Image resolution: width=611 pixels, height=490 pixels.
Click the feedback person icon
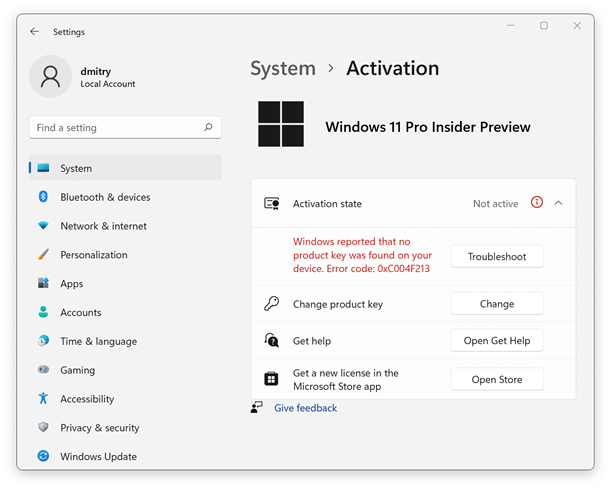256,407
